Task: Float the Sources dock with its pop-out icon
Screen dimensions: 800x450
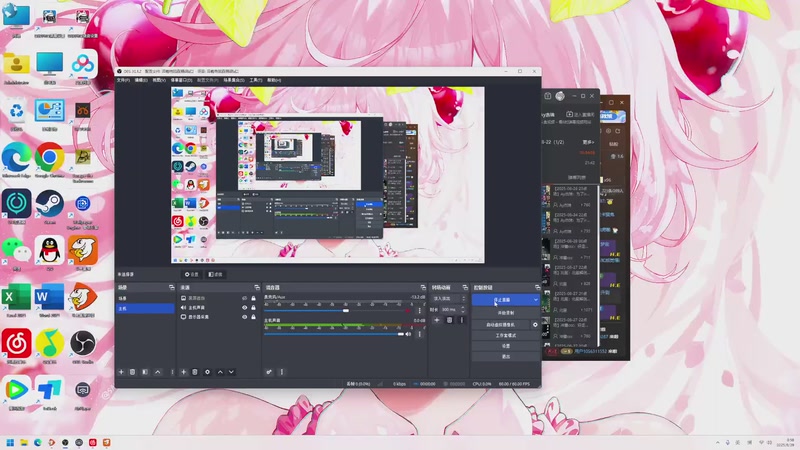Action: click(x=257, y=288)
